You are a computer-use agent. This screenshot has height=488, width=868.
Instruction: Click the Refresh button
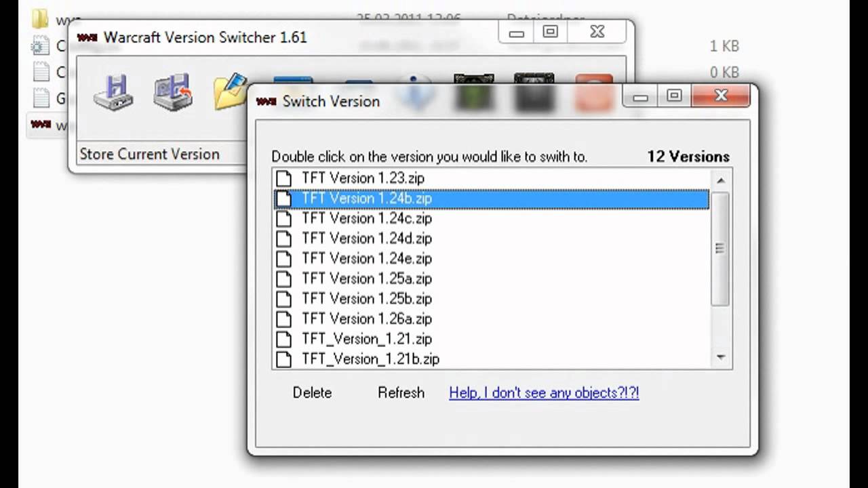pyautogui.click(x=401, y=392)
